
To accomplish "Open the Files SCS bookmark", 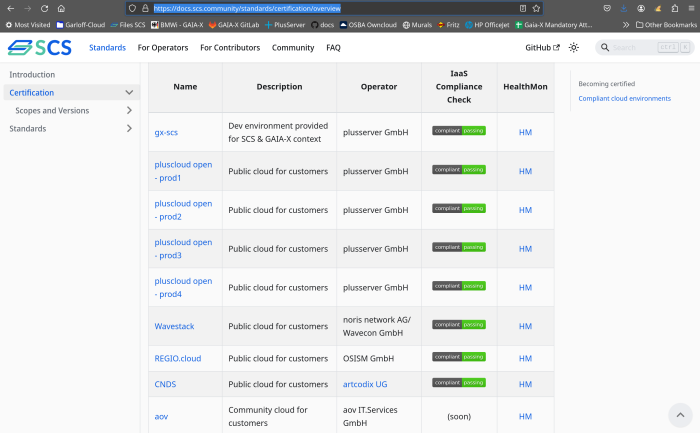I will coord(128,25).
